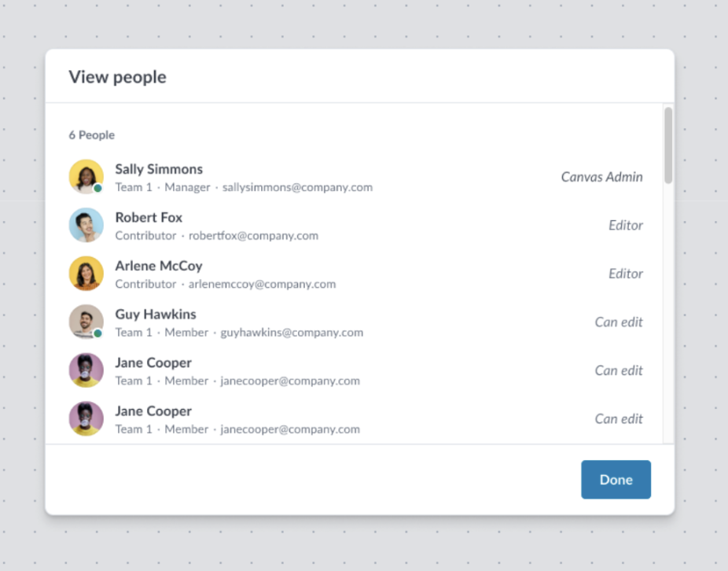Click the sallysimmons@company.com email
This screenshot has width=728, height=571.
point(297,187)
